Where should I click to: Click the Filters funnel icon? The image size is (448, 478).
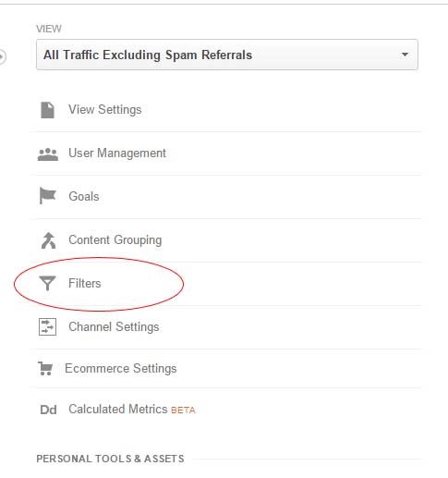(47, 283)
